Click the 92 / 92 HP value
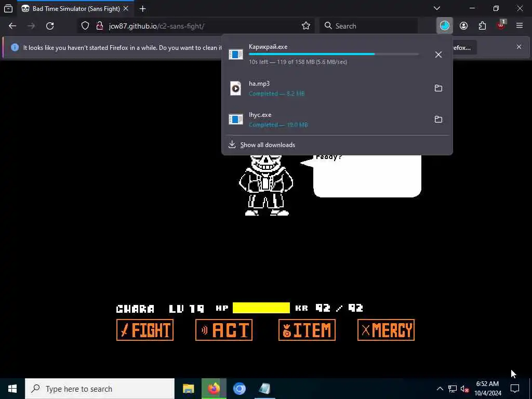Image resolution: width=532 pixels, height=399 pixels. point(339,308)
